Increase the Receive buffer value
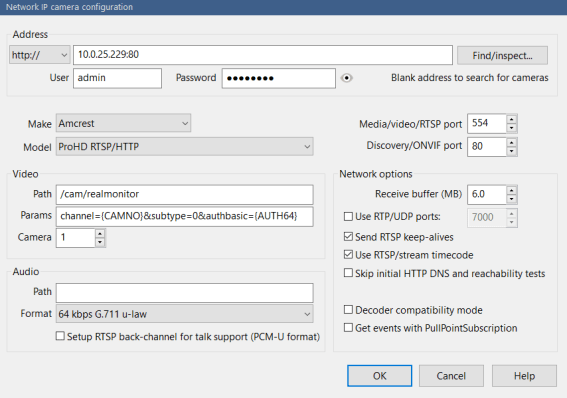Screen dimensions: 567x398 click(x=511, y=190)
